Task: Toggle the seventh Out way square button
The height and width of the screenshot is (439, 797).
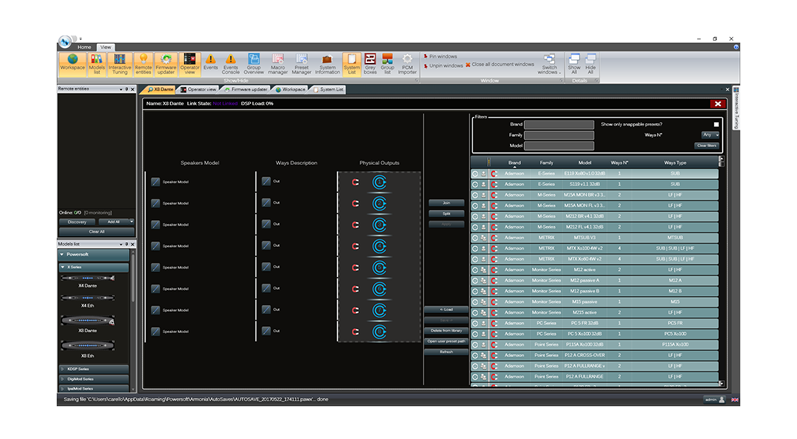Action: (266, 309)
